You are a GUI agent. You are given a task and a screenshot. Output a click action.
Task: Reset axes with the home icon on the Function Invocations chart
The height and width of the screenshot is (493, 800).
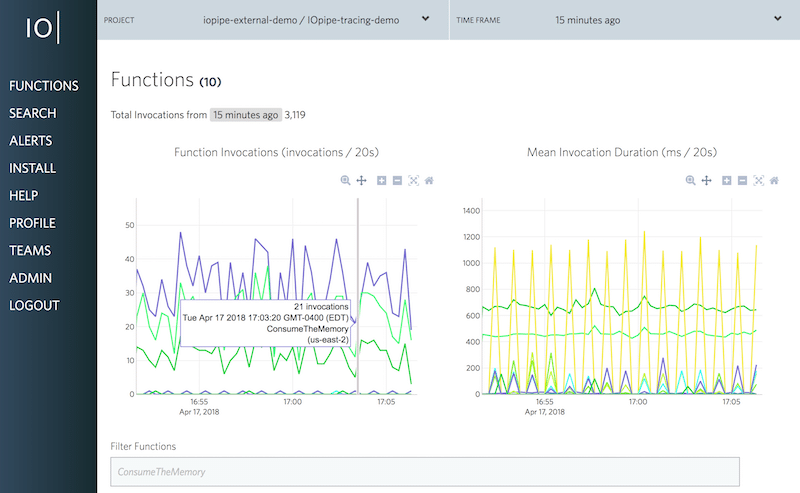(x=429, y=181)
